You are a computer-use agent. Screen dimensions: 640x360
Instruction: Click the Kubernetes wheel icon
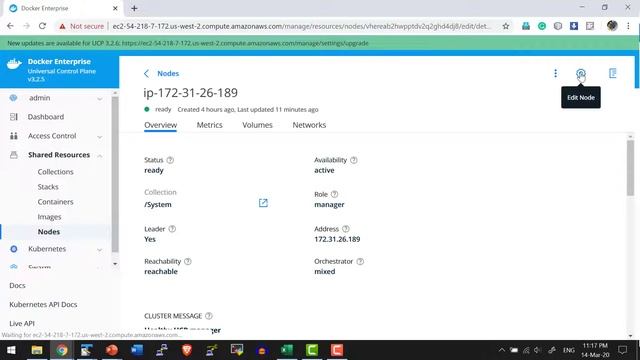(x=13, y=249)
